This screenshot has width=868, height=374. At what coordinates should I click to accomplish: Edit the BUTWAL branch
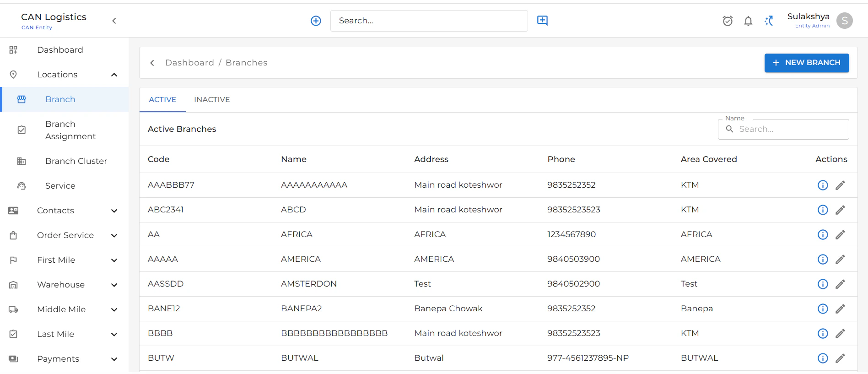[840, 358]
